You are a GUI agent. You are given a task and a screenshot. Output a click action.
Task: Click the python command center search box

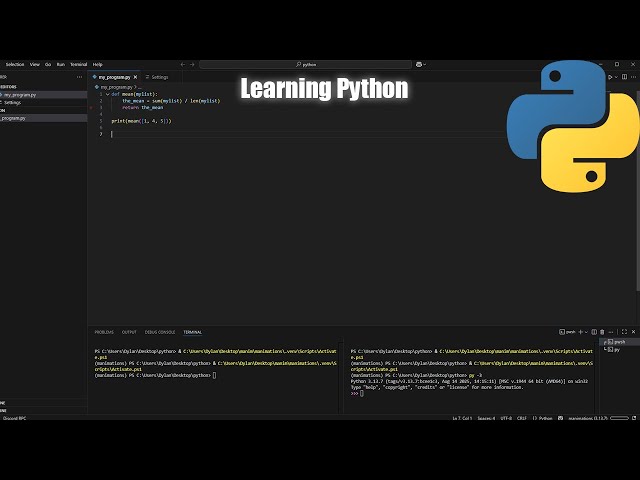(305, 64)
